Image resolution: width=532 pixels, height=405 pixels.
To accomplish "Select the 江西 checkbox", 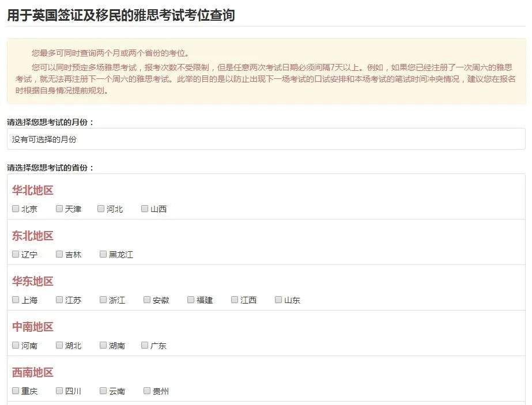I will tap(235, 300).
